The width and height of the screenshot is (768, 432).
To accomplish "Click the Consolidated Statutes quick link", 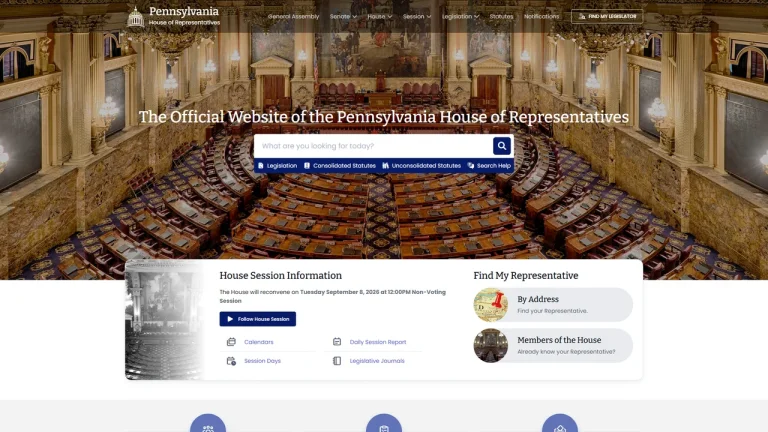I will (339, 166).
